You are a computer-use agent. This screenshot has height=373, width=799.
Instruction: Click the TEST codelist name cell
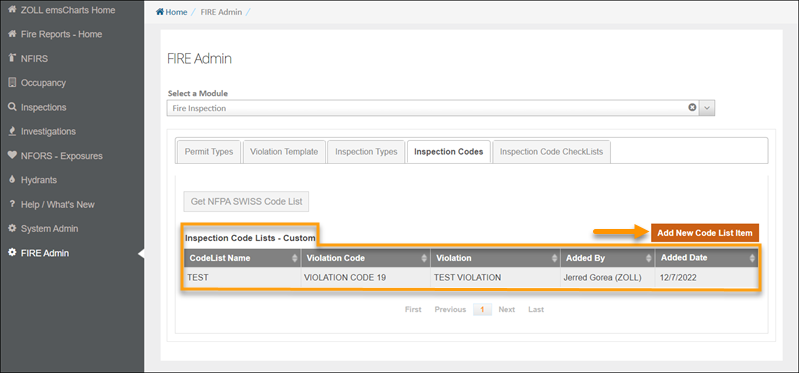pyautogui.click(x=242, y=278)
